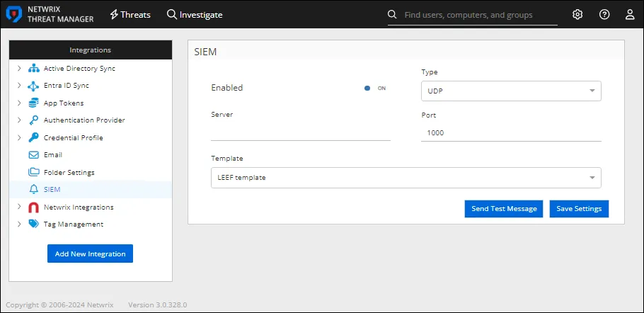
Task: Select Netwrix Integrations in the tree
Action: point(79,207)
